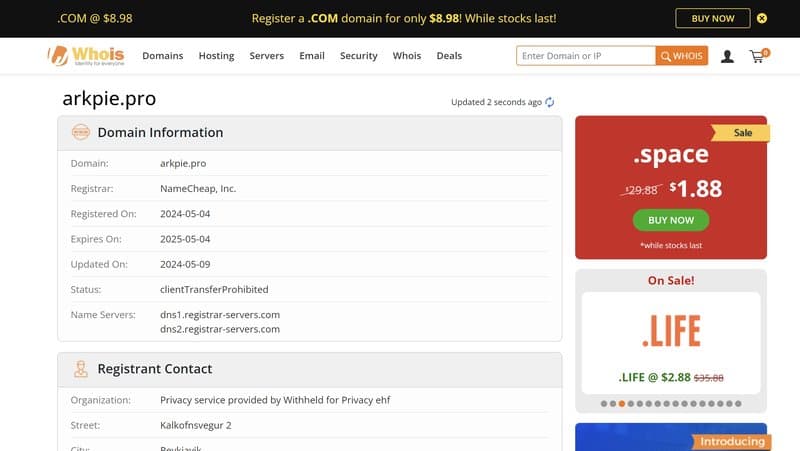
Task: Click the refresh icon beside Updated text
Action: click(x=550, y=102)
